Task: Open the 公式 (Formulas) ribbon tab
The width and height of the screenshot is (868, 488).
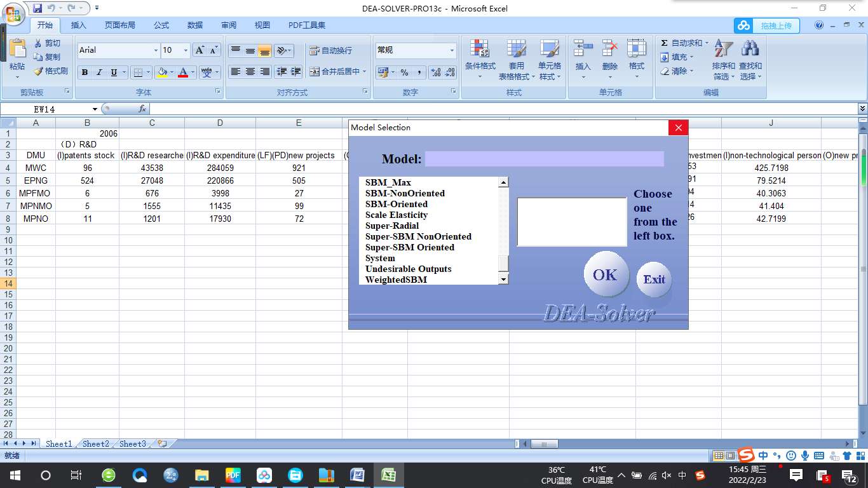Action: pyautogui.click(x=161, y=25)
